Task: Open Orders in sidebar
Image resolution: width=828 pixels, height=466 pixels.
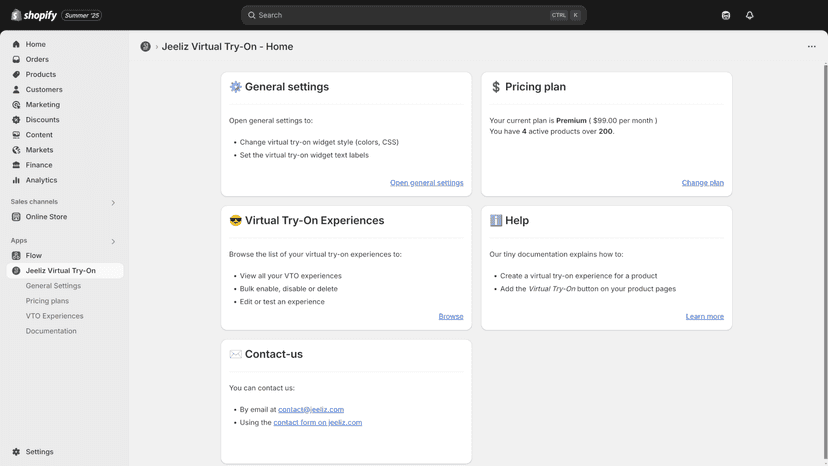Action: tap(37, 59)
